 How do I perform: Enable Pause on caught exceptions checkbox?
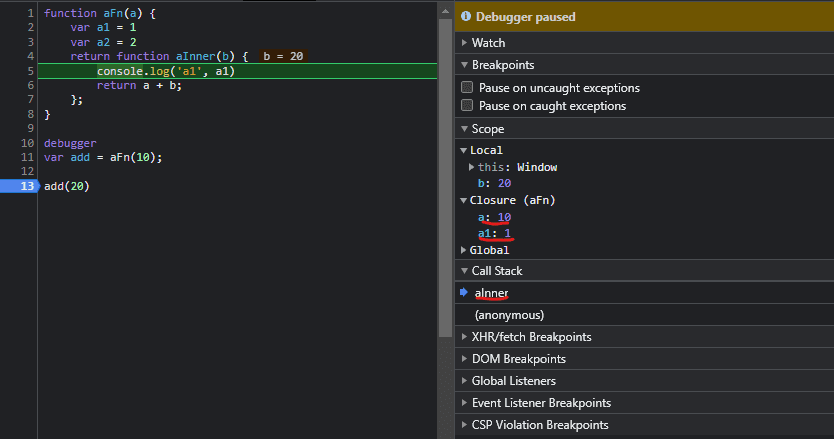pyautogui.click(x=467, y=106)
